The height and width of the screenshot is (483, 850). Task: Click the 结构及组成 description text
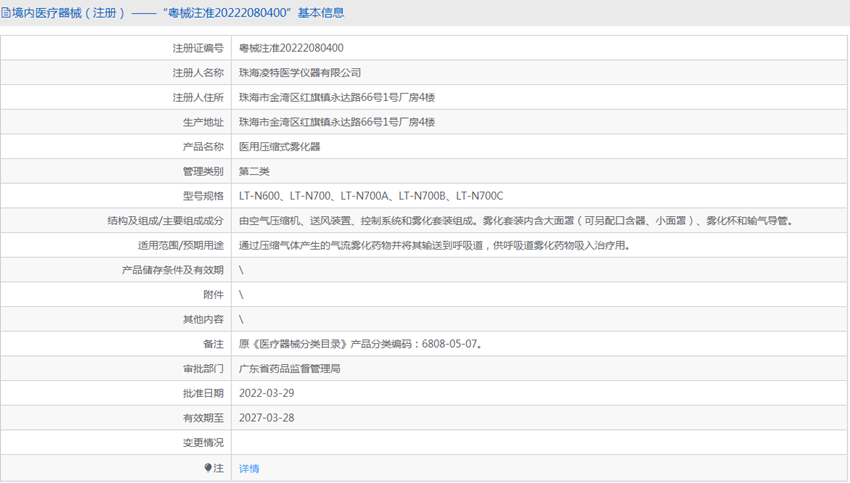516,221
